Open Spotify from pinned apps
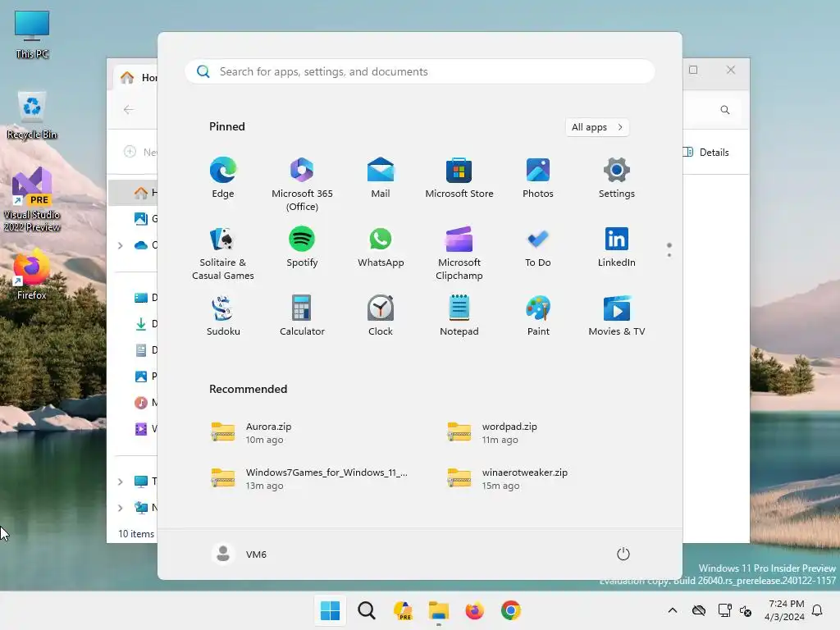 (302, 247)
